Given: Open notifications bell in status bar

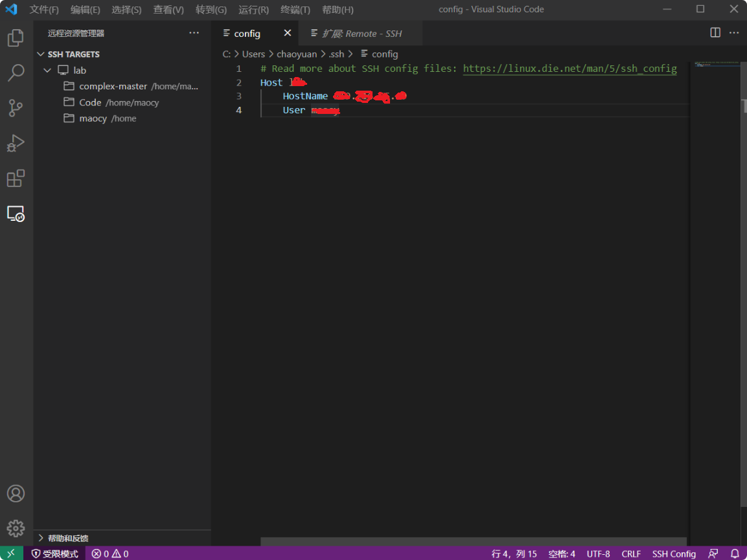Looking at the screenshot, I should pyautogui.click(x=735, y=554).
